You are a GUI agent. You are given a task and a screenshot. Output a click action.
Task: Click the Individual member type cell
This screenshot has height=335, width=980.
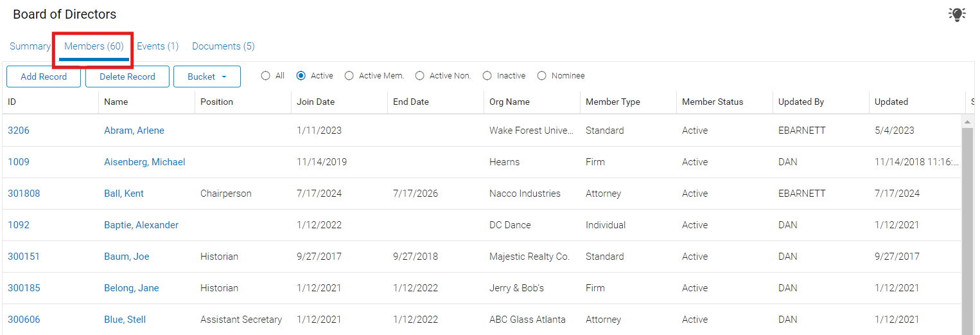point(606,225)
